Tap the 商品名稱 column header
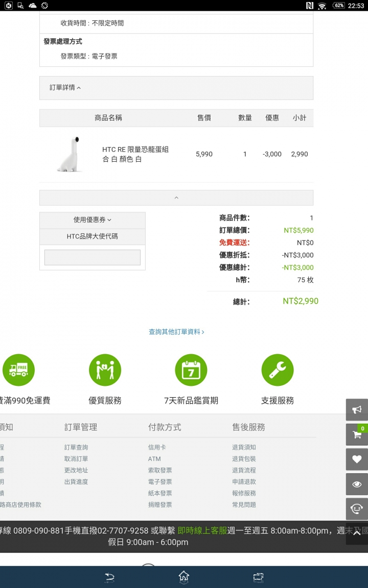368x588 pixels. (108, 118)
